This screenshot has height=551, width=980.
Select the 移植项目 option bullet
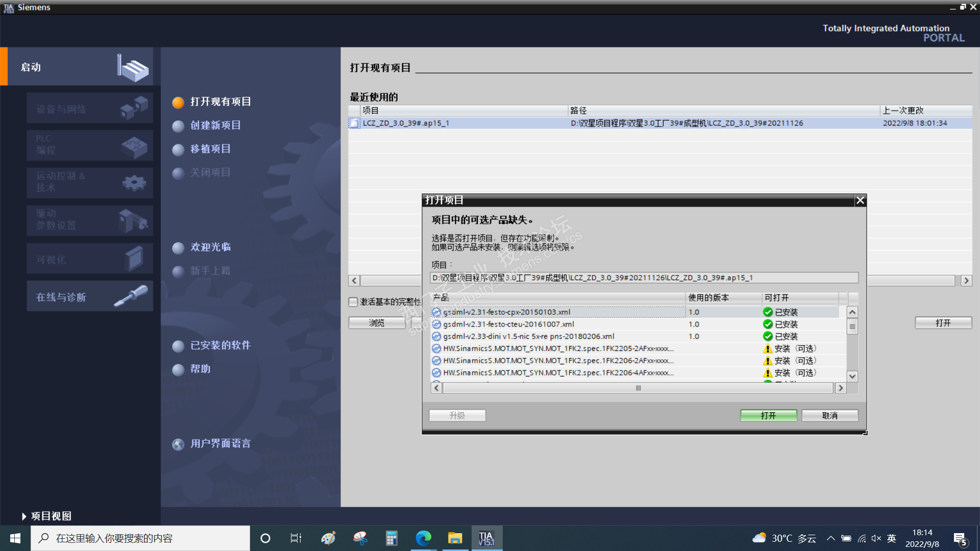(178, 149)
